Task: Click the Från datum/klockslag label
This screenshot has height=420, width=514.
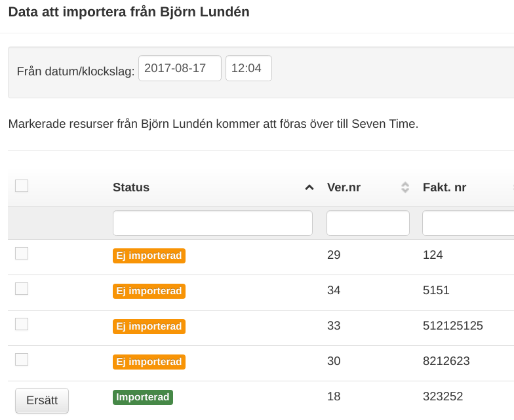Action: click(76, 71)
